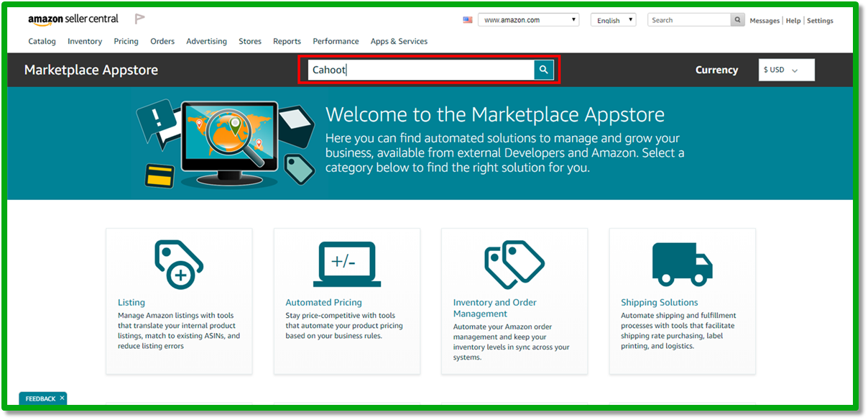Image resolution: width=868 pixels, height=420 pixels.
Task: Click the Automated Pricing description text
Action: coord(344,326)
